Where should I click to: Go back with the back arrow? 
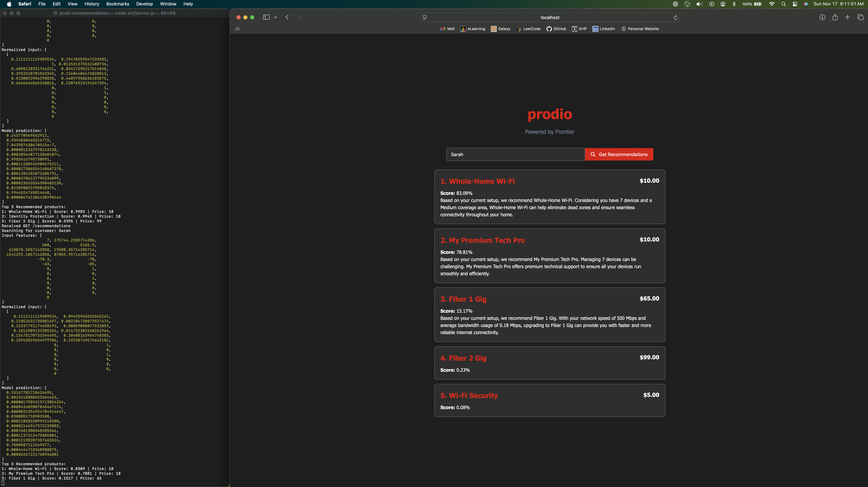coord(287,17)
